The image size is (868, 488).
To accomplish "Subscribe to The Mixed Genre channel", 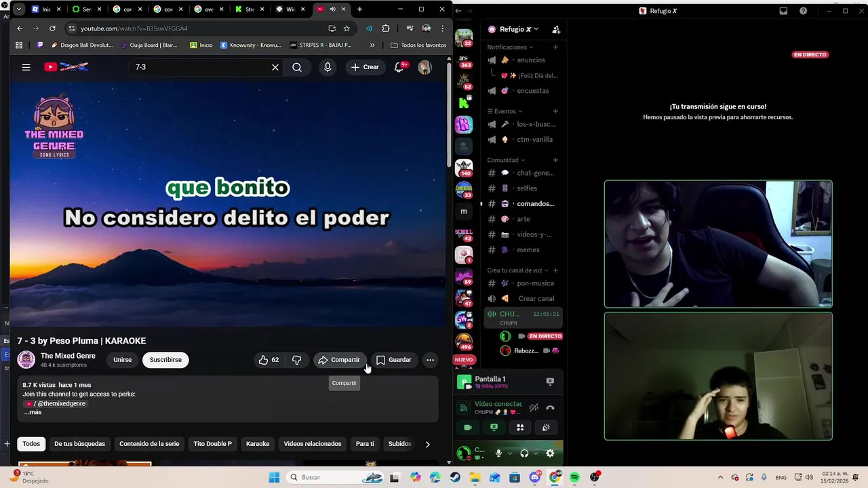I will coord(165,360).
